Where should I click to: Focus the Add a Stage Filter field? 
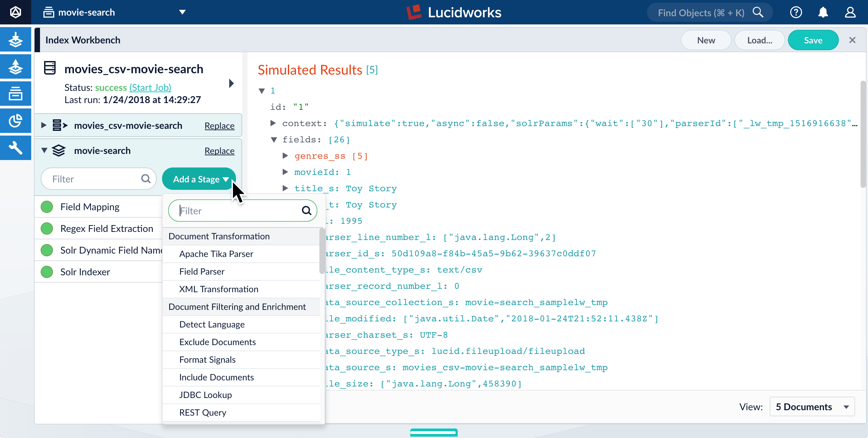[242, 211]
